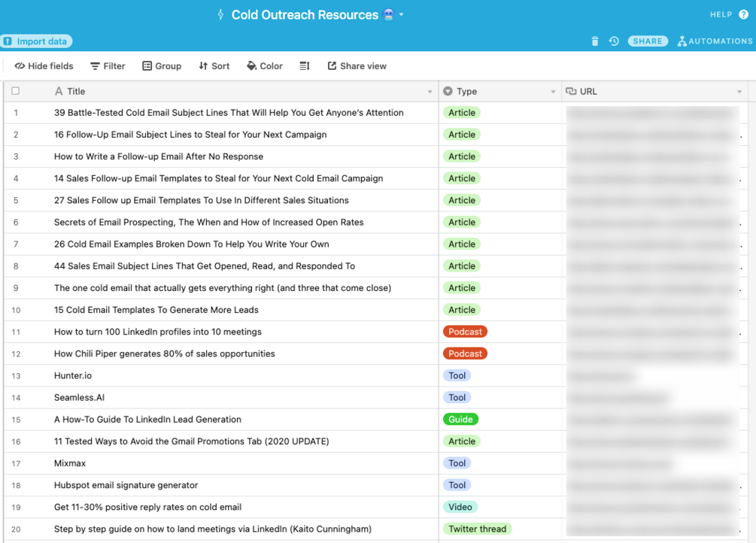Screen dimensions: 756x543
Task: Click the URL field icon in header
Action: pos(571,91)
